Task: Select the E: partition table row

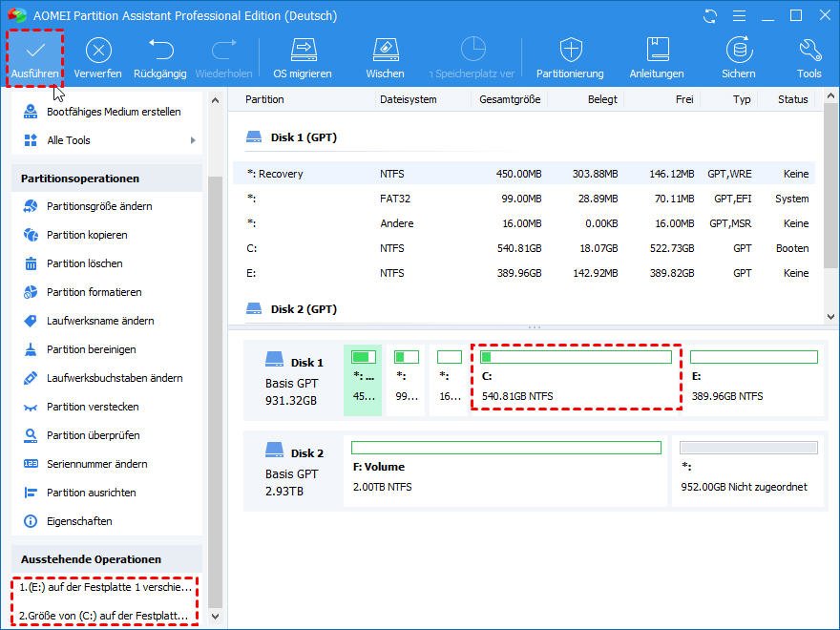Action: [x=524, y=273]
